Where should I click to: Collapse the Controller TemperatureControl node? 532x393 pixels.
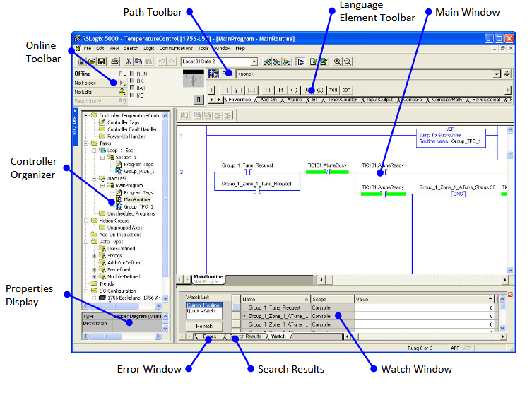tap(86, 115)
